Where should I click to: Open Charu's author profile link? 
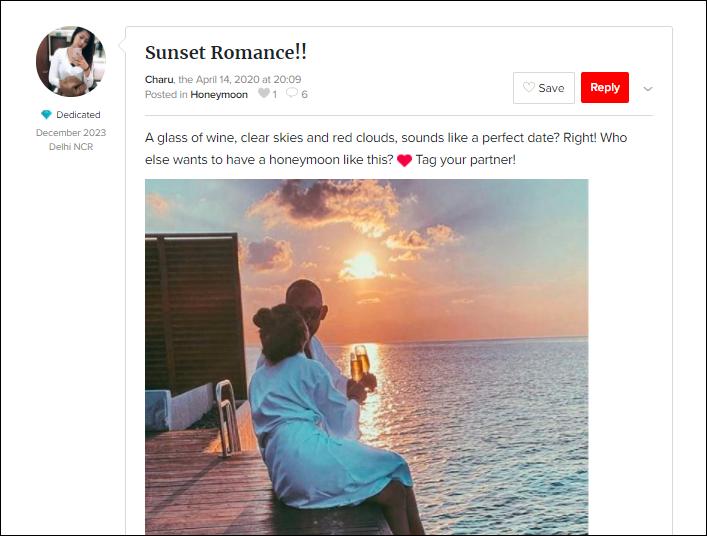[x=159, y=79]
